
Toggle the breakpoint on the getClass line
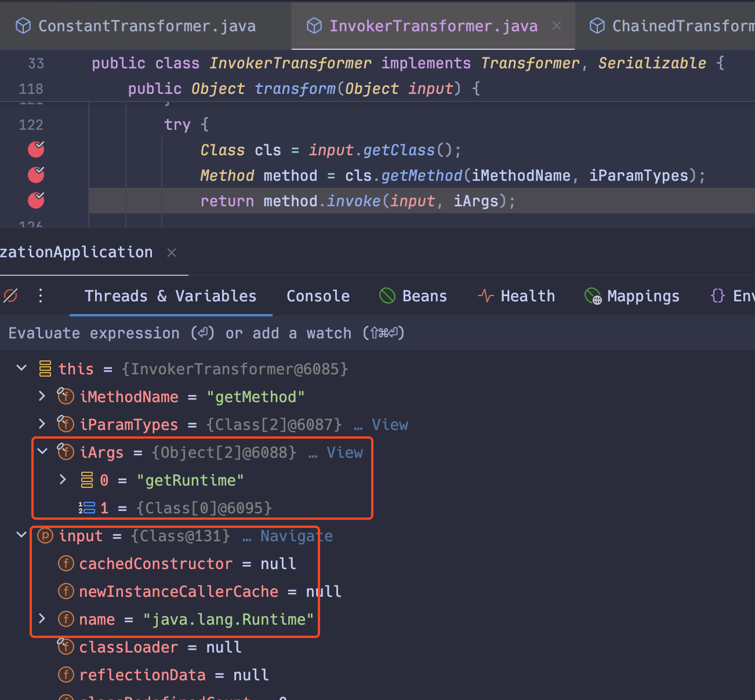click(35, 150)
